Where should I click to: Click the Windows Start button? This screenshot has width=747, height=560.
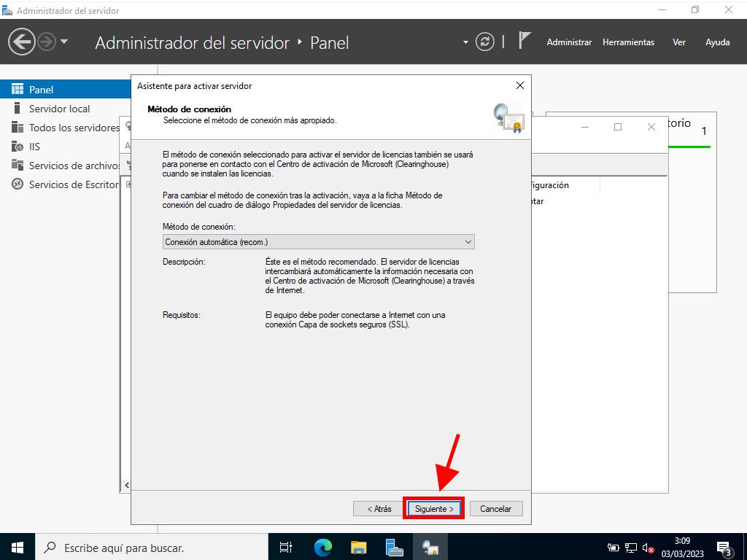17,547
